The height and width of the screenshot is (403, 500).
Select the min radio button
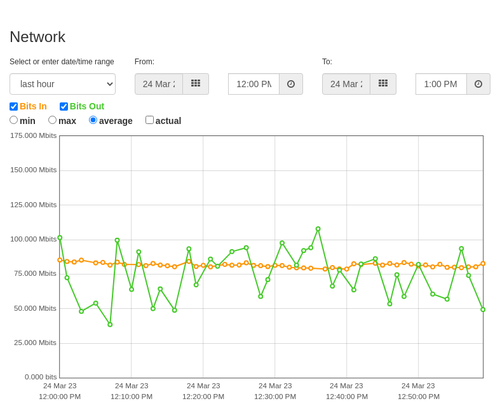tap(14, 120)
